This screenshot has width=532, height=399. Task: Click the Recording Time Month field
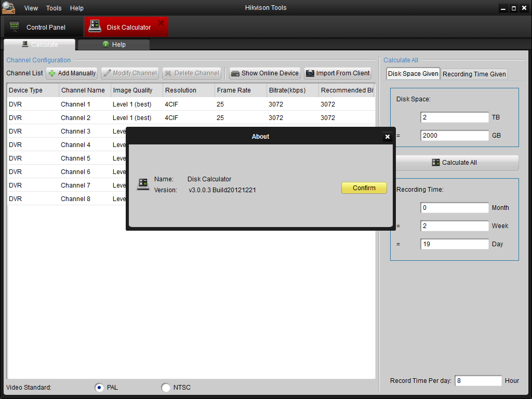pos(454,208)
